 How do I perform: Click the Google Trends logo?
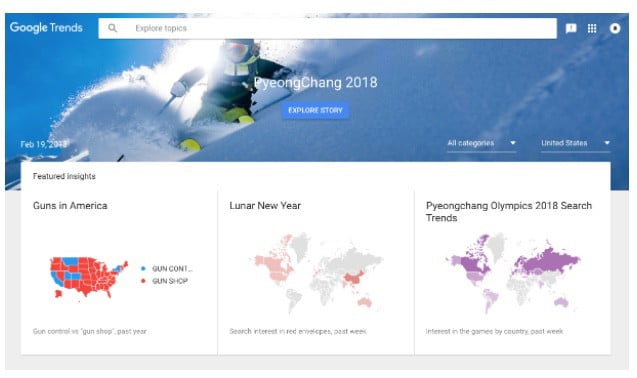pos(46,28)
